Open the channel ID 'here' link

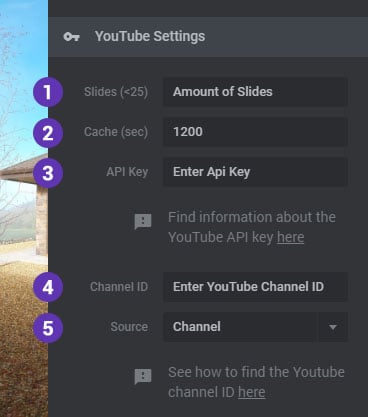click(x=252, y=392)
